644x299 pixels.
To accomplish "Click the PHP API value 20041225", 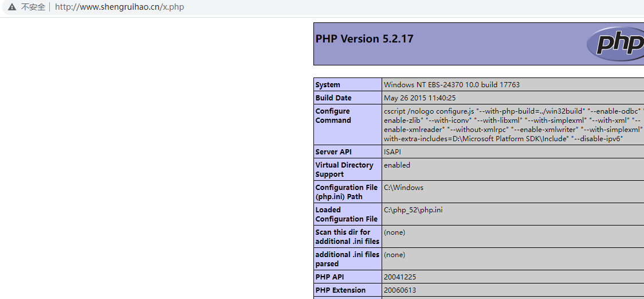I will [x=400, y=277].
